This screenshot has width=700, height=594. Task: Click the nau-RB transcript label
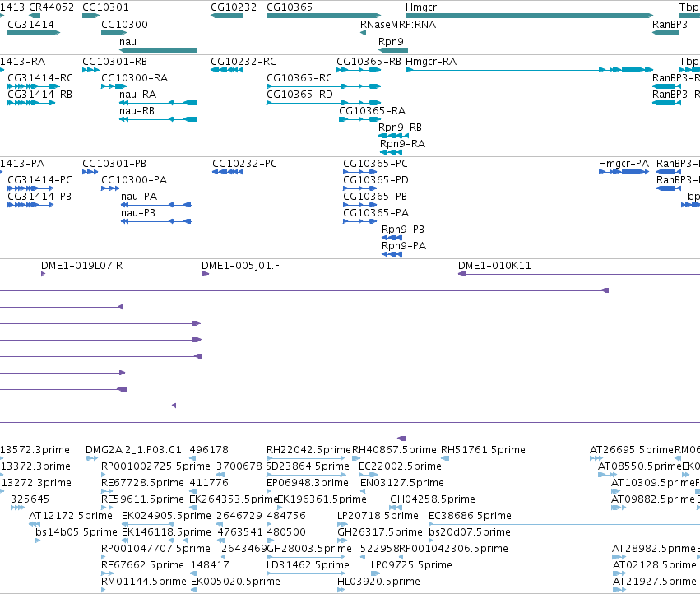click(137, 111)
